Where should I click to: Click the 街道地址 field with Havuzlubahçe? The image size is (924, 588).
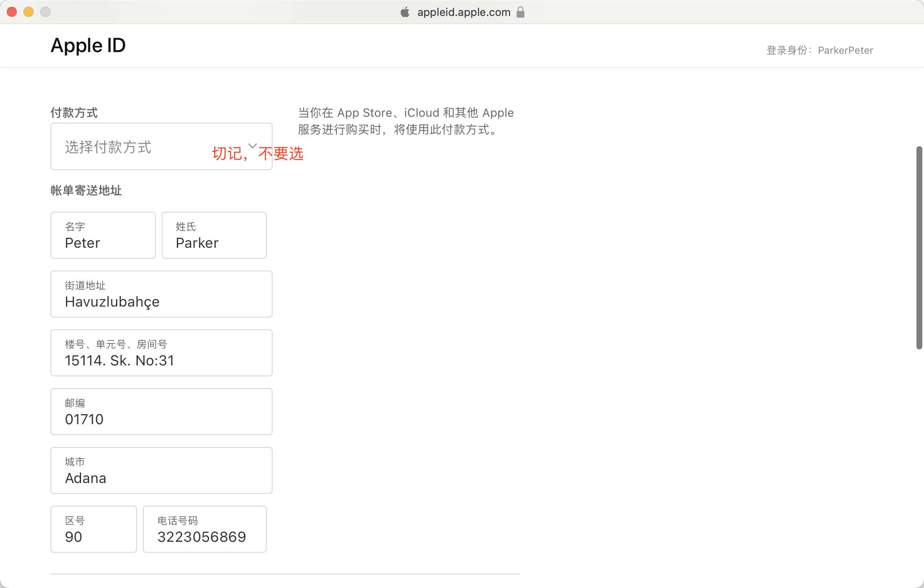coord(161,294)
